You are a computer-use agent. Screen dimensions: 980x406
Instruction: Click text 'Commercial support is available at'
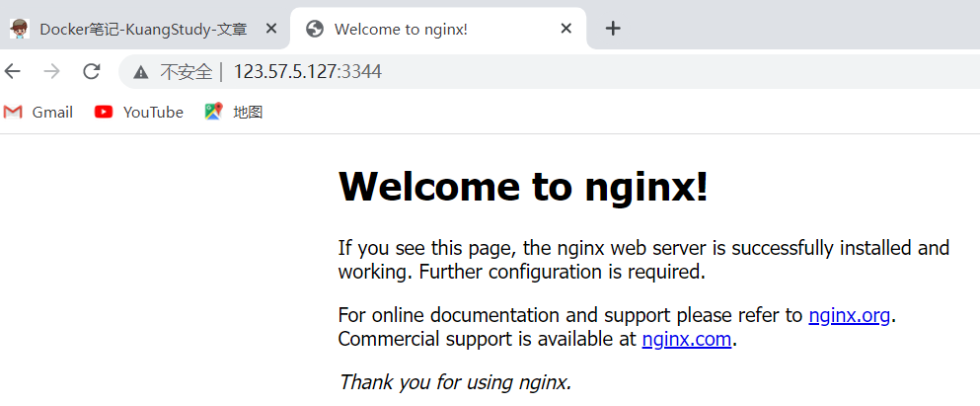pos(487,339)
